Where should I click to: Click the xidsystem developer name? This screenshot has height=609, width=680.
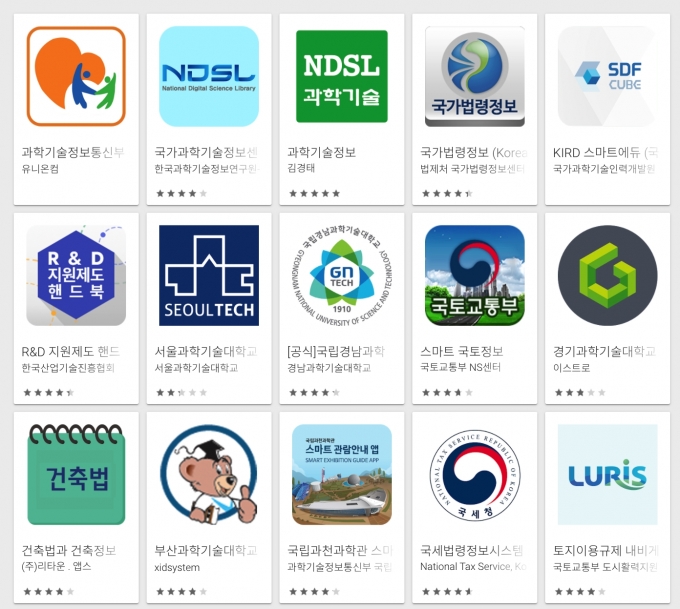coord(177,567)
